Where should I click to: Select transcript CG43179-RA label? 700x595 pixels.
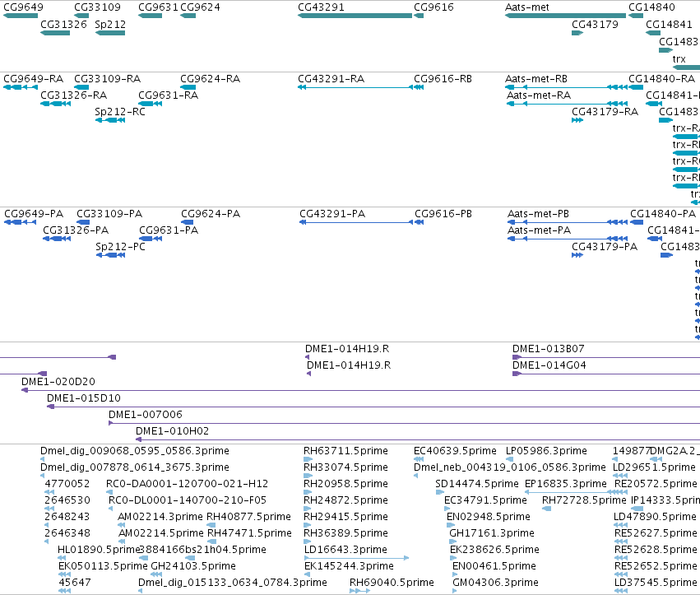[x=605, y=112]
